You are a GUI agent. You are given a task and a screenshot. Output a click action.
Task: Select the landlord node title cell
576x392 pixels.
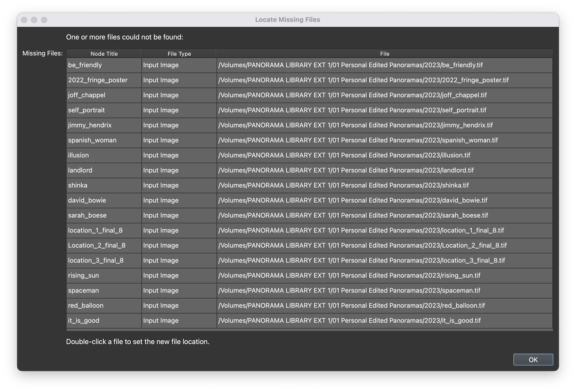click(x=104, y=170)
